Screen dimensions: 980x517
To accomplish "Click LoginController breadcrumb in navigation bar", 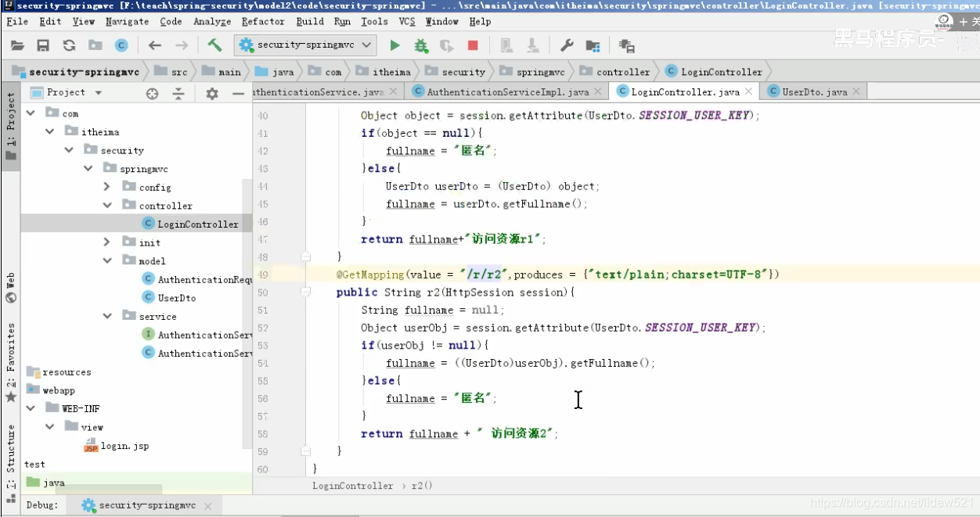I will coord(714,72).
